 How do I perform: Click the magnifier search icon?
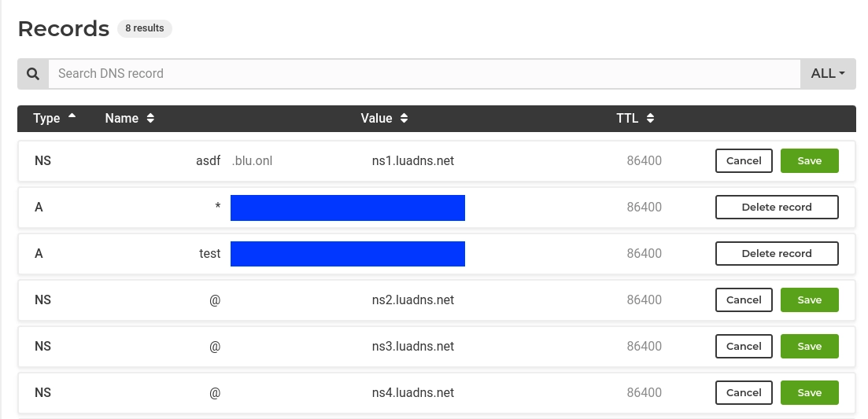point(33,74)
